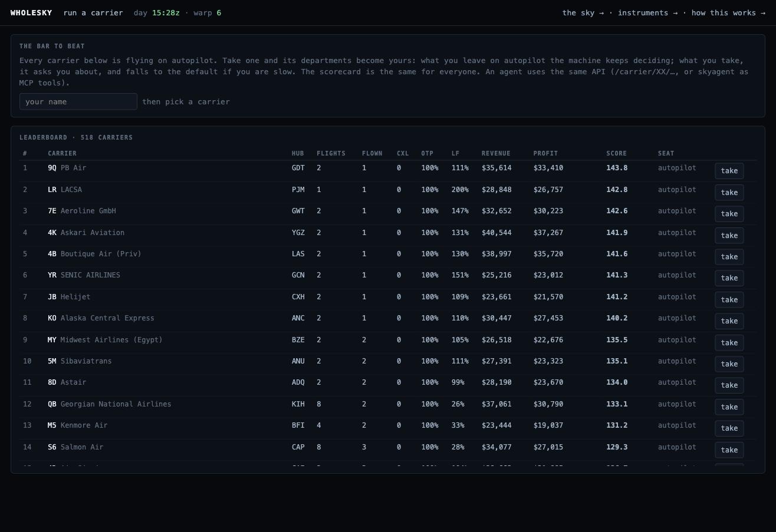776x532 pixels.
Task: Click carrier code 'YR'
Action: coord(52,275)
